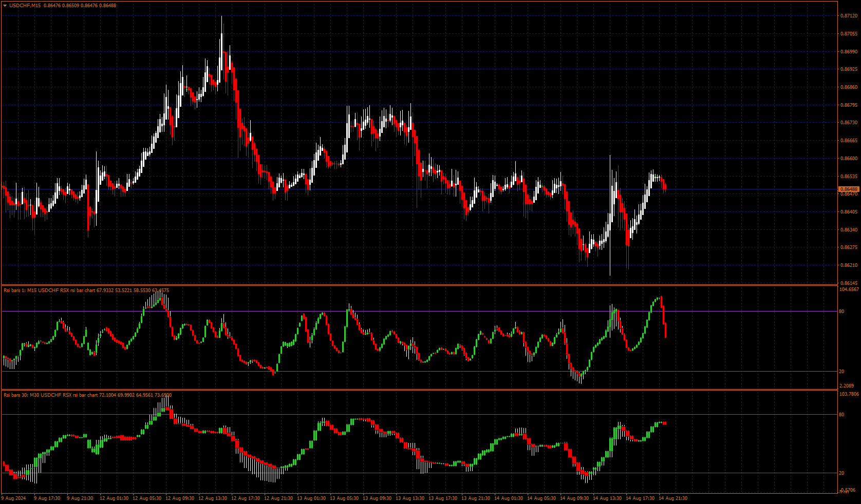This screenshot has width=861, height=504.
Task: Click the 13 Aug 21:30 time label
Action: pos(476,498)
